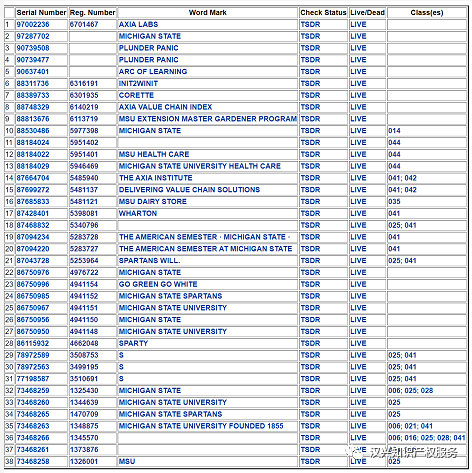The height and width of the screenshot is (473, 472).
Task: Click LIVE status in SPARTY row
Action: (x=358, y=343)
